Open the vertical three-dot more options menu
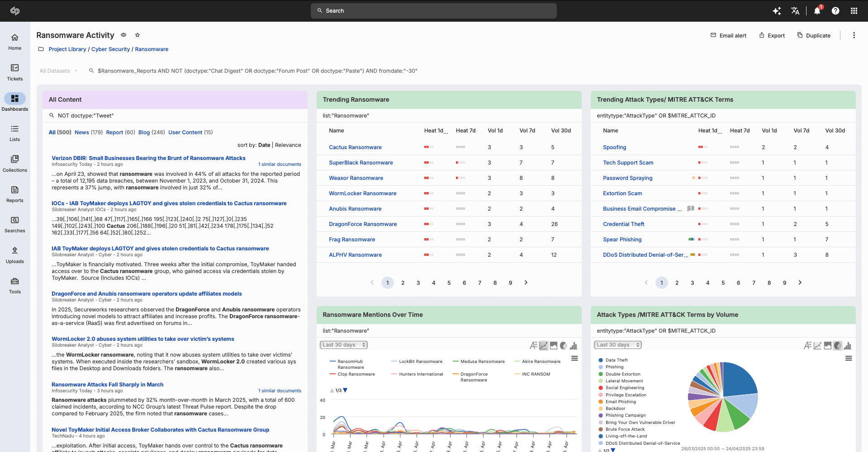 coord(854,35)
